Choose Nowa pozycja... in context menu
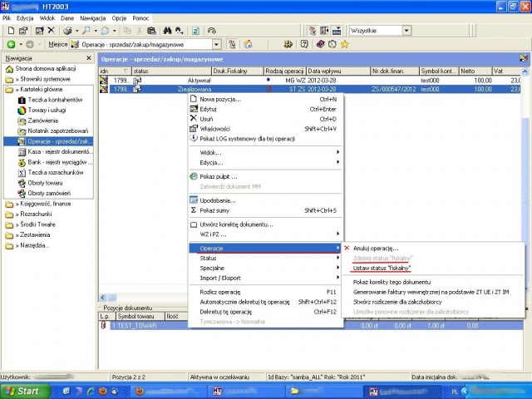 point(265,100)
